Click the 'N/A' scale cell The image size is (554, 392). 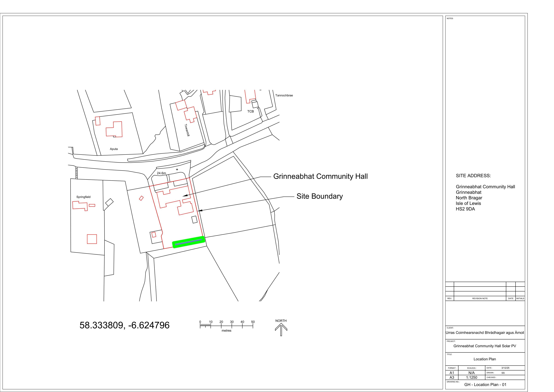[471, 373]
